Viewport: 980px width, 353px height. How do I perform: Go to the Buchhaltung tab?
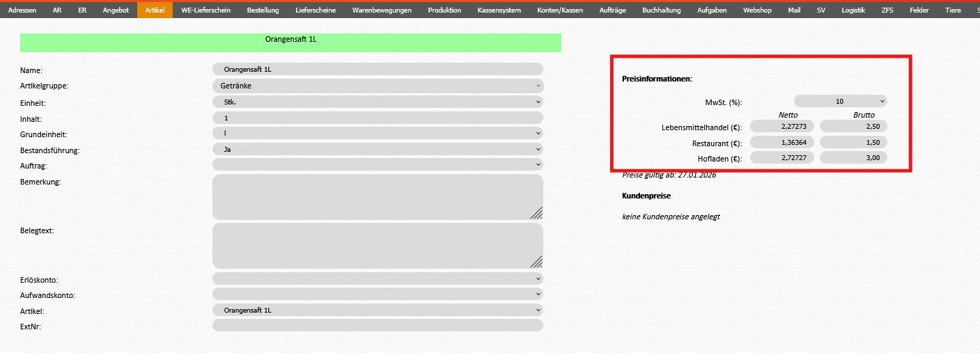click(661, 10)
